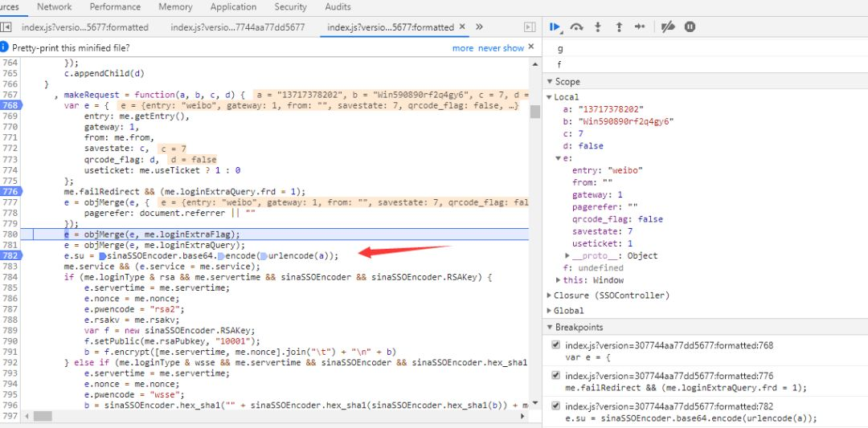Collapse the e object variable
The height and width of the screenshot is (428, 868).
point(558,158)
